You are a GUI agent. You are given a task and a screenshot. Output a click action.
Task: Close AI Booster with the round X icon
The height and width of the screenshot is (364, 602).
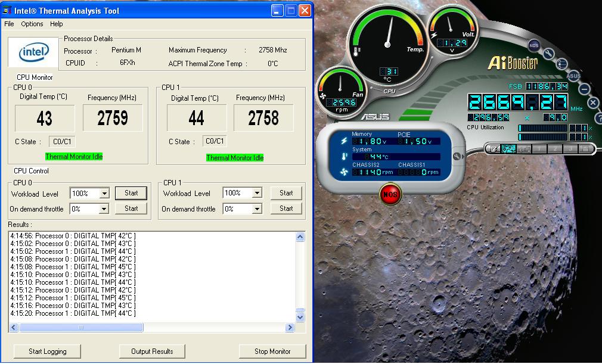point(593,103)
